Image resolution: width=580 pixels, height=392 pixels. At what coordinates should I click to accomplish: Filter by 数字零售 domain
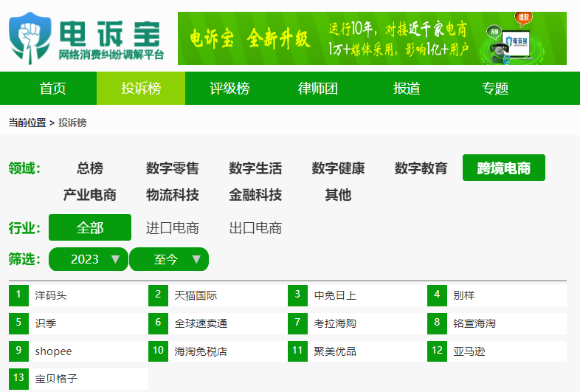pyautogui.click(x=173, y=168)
